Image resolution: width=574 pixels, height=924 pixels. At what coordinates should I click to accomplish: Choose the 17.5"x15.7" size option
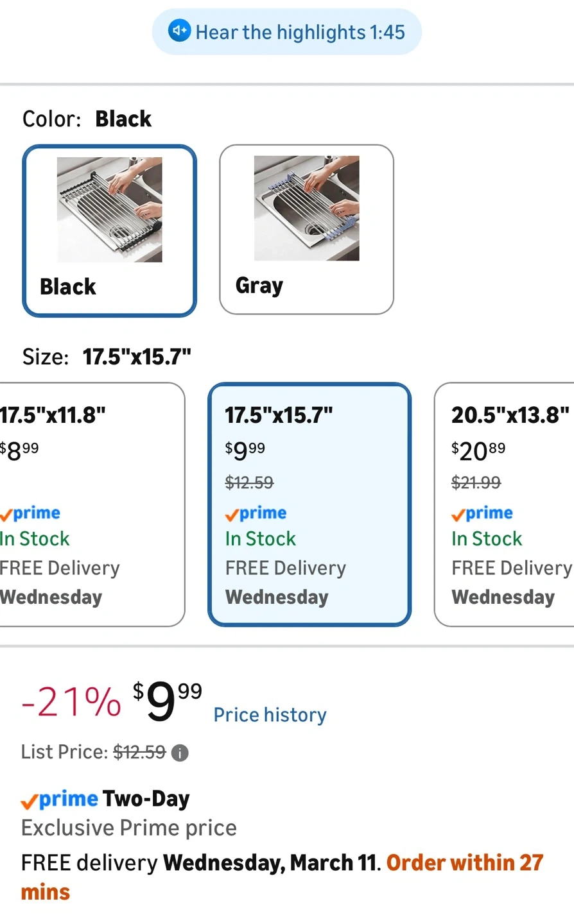point(309,504)
